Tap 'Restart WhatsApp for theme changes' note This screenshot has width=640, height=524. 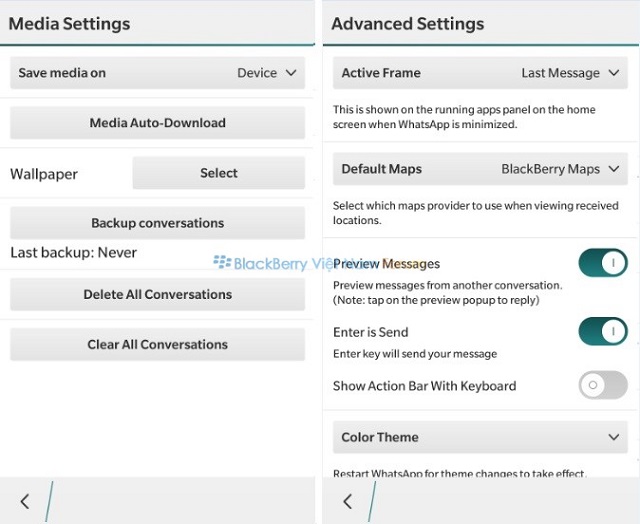(x=460, y=473)
